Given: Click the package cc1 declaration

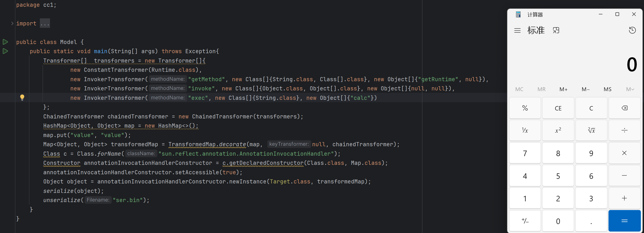Looking at the screenshot, I should tap(36, 5).
